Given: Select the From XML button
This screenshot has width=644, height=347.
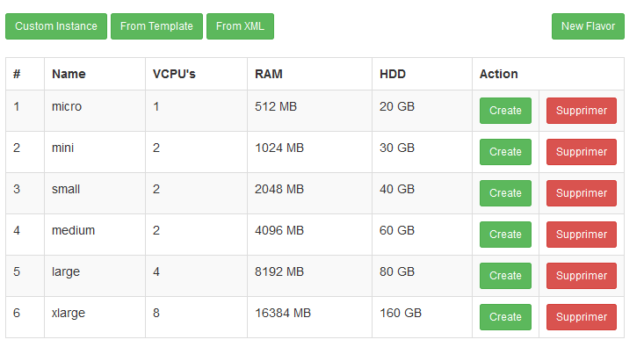Looking at the screenshot, I should pyautogui.click(x=240, y=26).
